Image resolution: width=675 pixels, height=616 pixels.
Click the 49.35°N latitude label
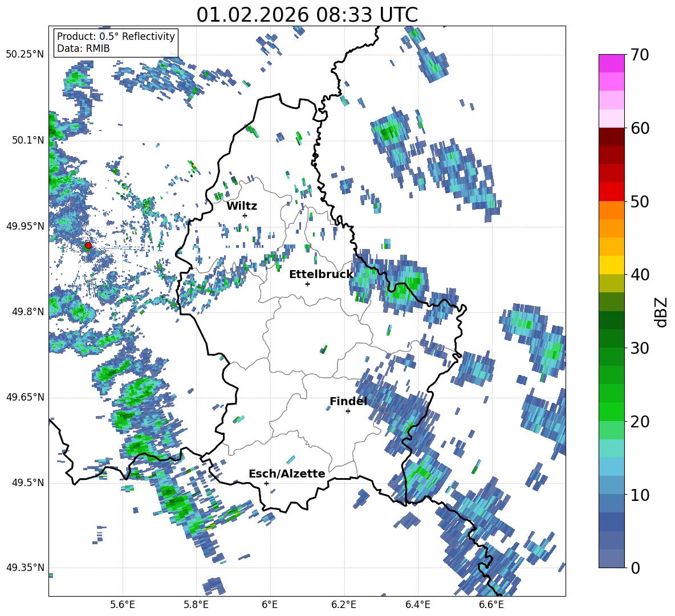25,568
